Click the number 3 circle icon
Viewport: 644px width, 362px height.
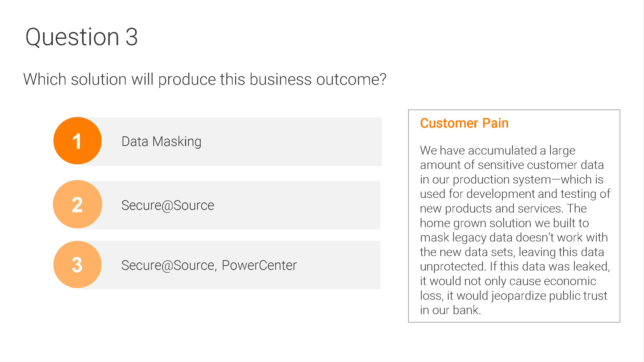[x=78, y=264]
